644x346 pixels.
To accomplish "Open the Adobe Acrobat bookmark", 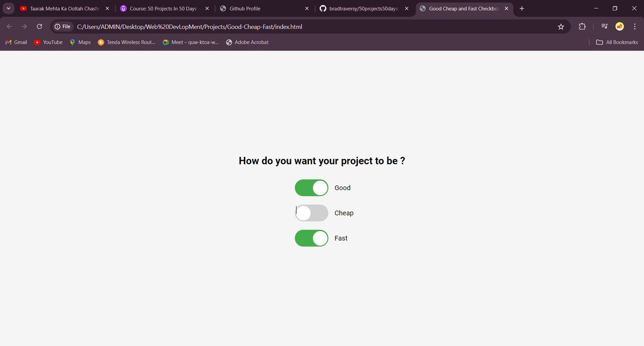I will pyautogui.click(x=247, y=42).
